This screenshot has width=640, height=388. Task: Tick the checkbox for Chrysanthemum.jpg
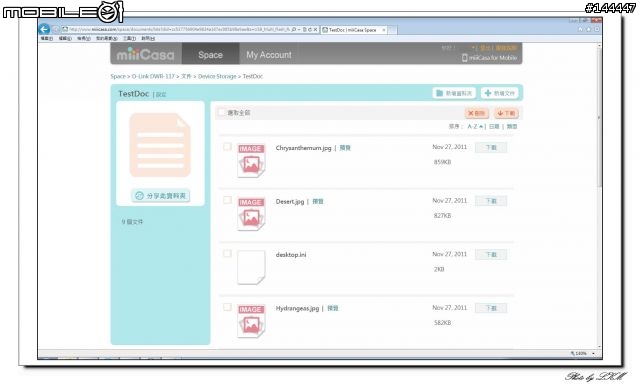coord(227,146)
